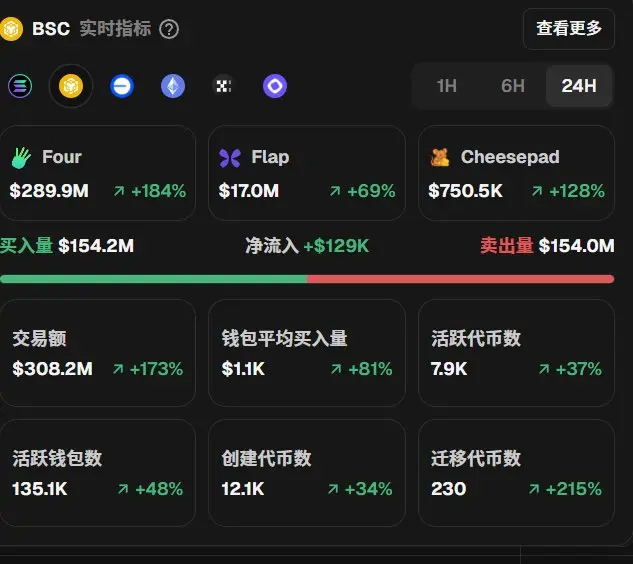Switch to the 6H timeframe tab
Image resolution: width=633 pixels, height=564 pixels.
(x=513, y=86)
